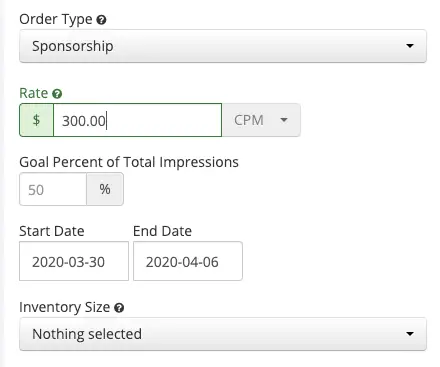Click the Start Date label
The height and width of the screenshot is (367, 440).
(x=52, y=231)
